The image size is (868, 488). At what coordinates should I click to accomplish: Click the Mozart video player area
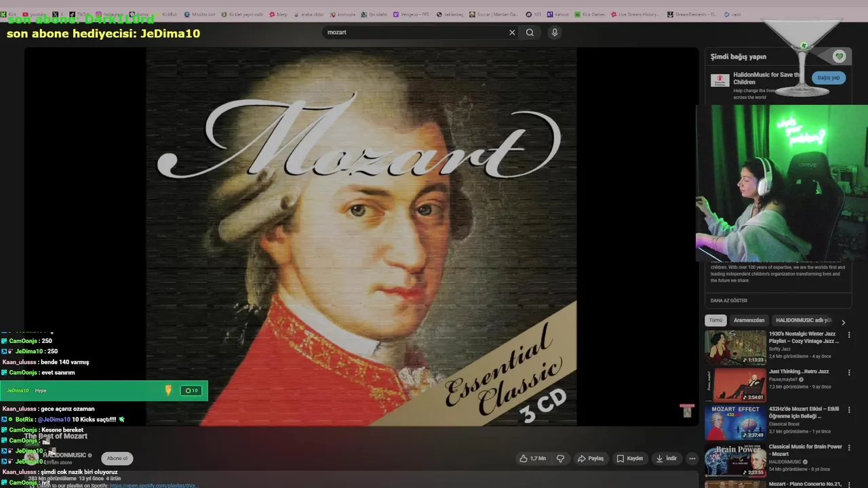point(361,237)
